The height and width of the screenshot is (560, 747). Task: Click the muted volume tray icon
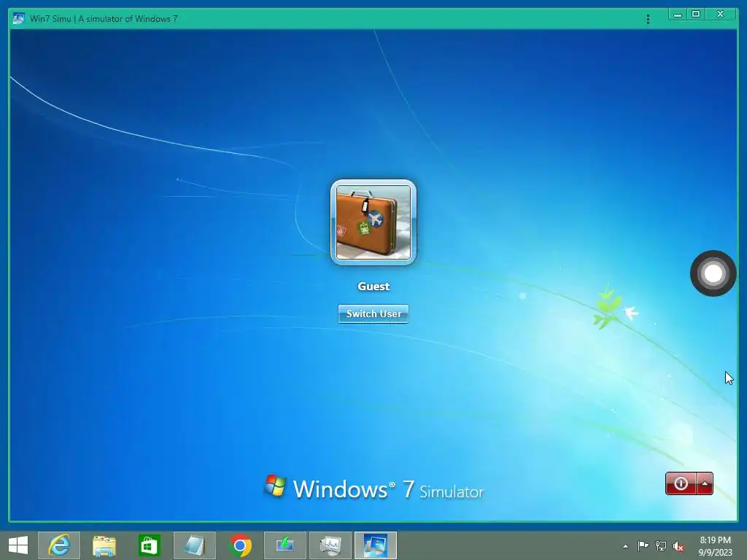(x=678, y=546)
